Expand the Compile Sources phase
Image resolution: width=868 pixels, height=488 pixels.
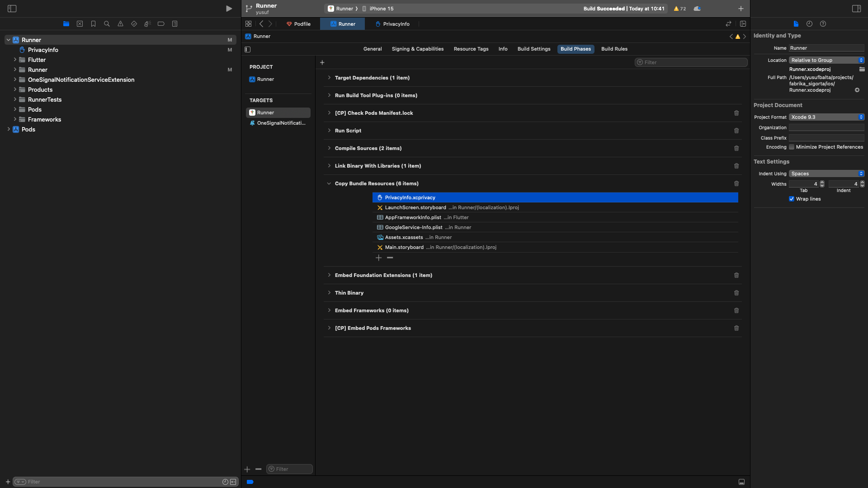329,148
